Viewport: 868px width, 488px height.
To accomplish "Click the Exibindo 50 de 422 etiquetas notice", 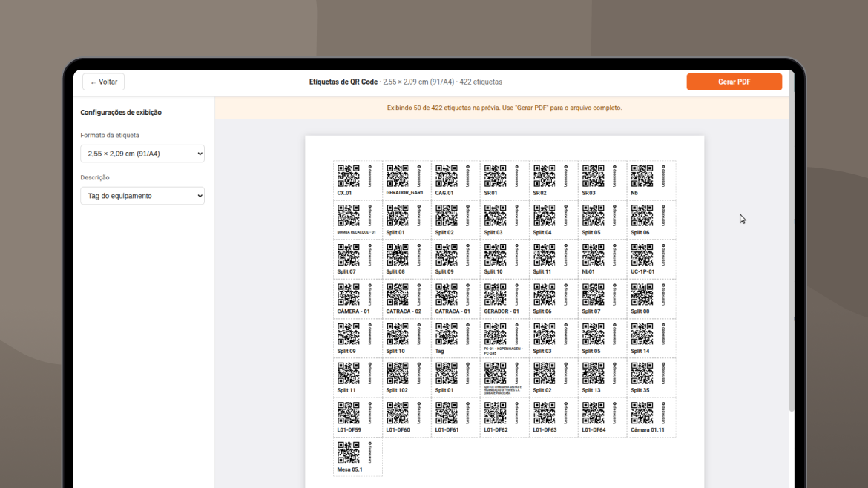I will 504,108.
